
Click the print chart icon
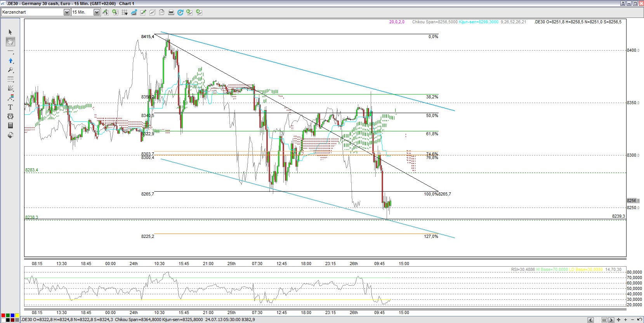coord(171,12)
